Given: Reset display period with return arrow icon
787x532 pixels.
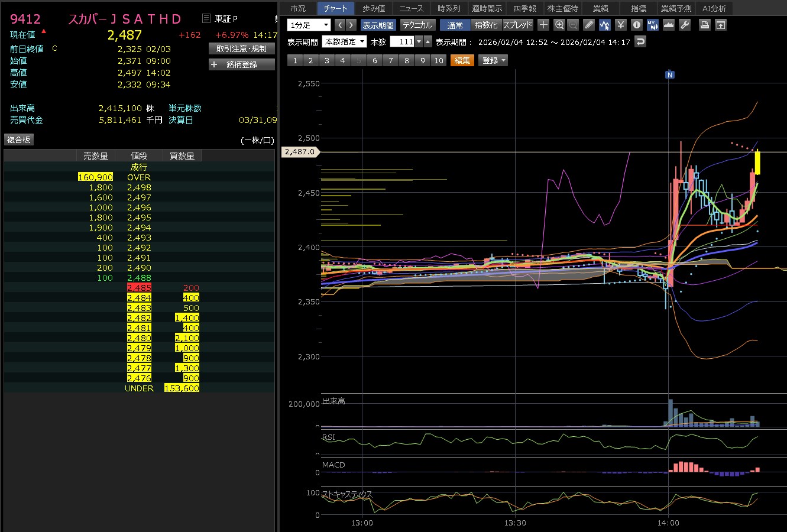Looking at the screenshot, I should [x=640, y=41].
